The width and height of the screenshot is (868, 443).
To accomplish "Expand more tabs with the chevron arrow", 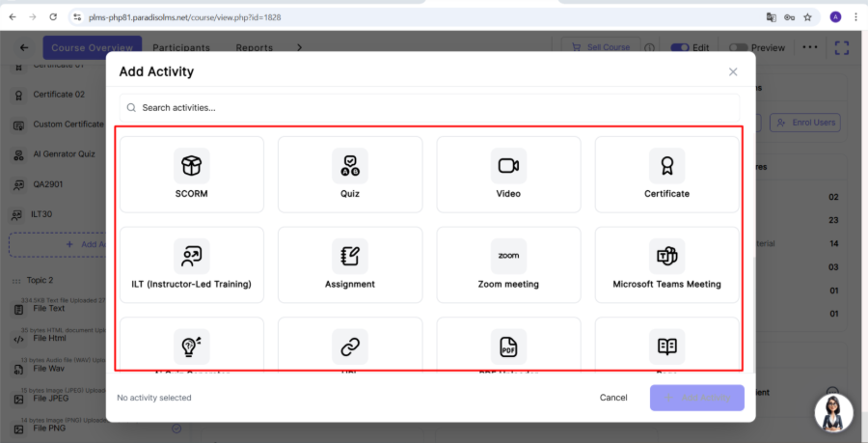I will [299, 47].
